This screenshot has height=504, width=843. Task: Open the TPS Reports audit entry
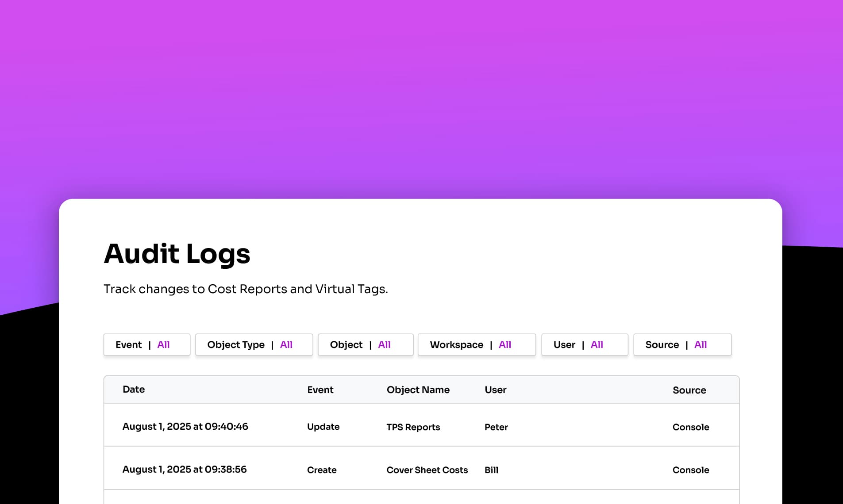pyautogui.click(x=413, y=427)
